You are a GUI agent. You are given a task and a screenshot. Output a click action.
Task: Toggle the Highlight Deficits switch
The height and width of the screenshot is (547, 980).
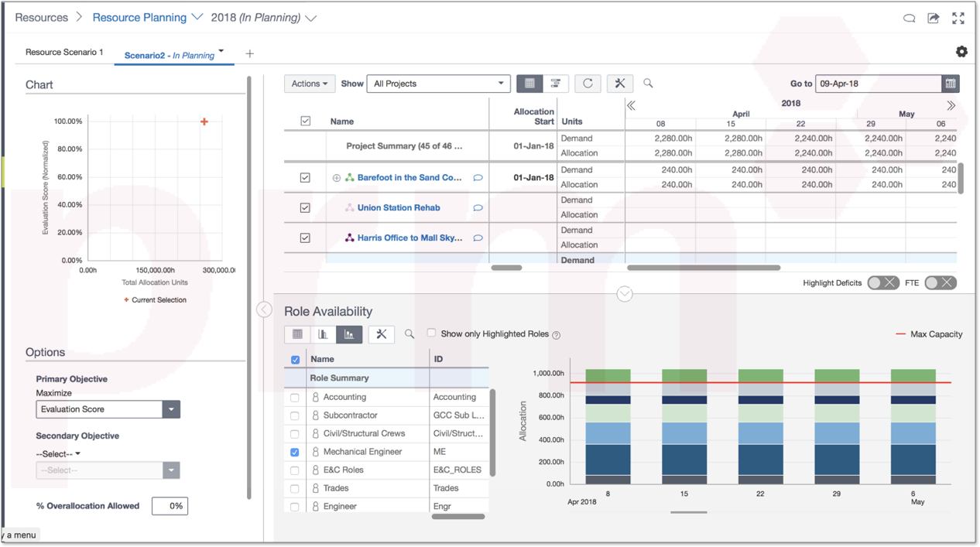pos(882,283)
